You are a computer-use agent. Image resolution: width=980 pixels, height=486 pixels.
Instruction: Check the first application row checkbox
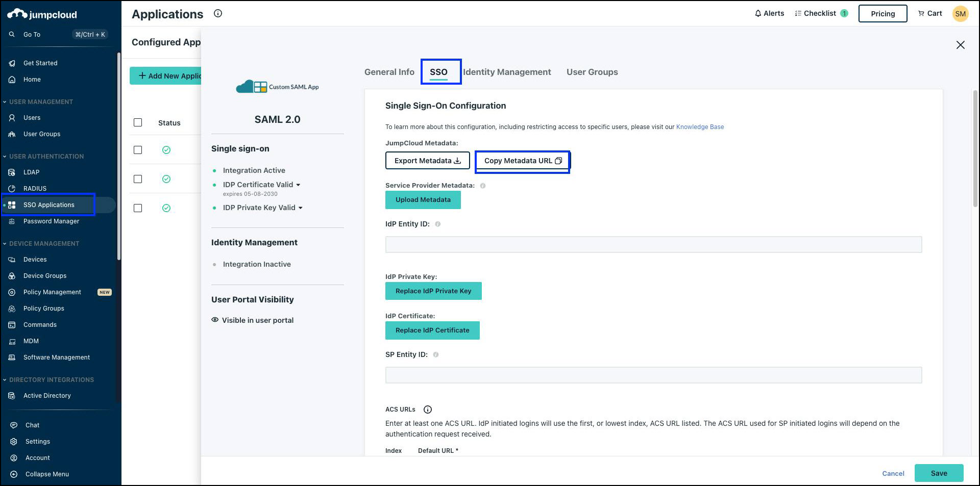pos(138,150)
